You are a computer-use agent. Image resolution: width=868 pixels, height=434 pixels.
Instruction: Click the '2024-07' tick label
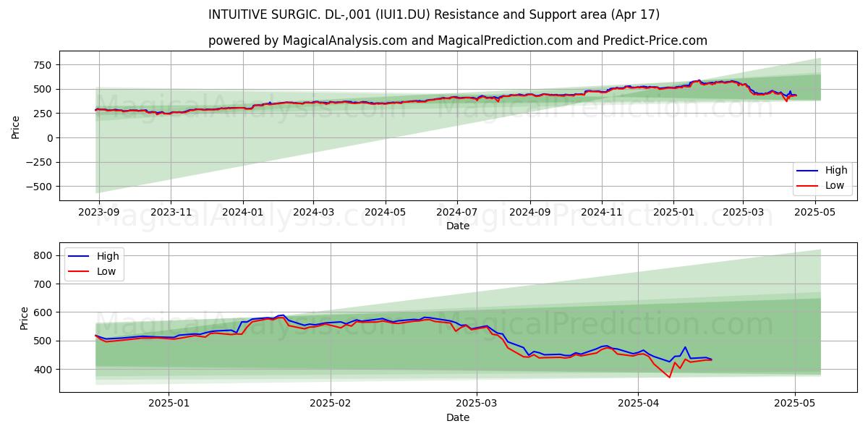pos(456,211)
